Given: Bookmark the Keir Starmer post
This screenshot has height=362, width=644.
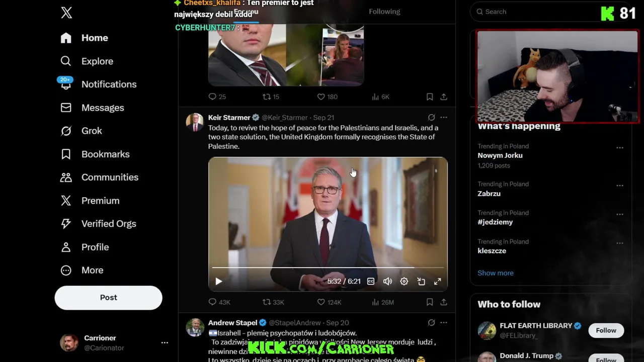Looking at the screenshot, I should click(430, 302).
